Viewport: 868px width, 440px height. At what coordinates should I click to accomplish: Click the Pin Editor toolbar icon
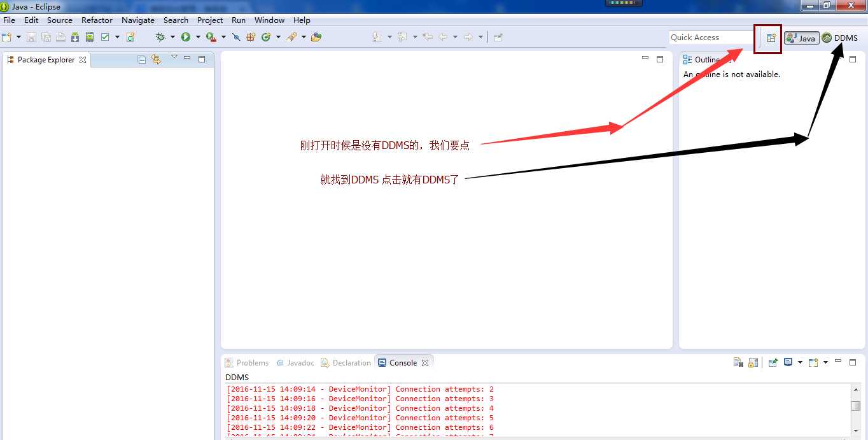tap(498, 37)
